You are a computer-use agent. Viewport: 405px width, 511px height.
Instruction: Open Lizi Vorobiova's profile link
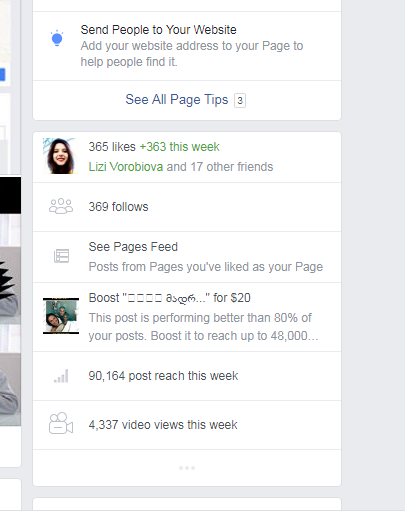(126, 167)
